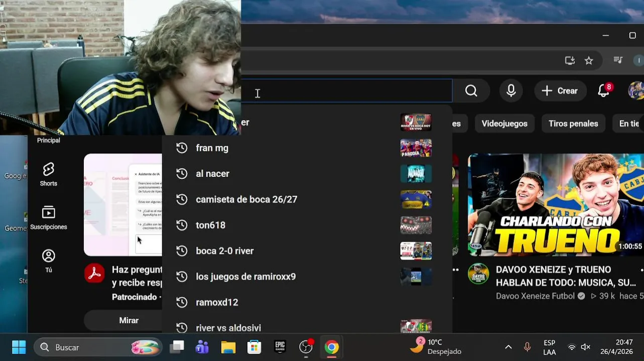The image size is (644, 361).
Task: Click thumbnail next to 'camiseta de boca 26/27'
Action: tap(416, 199)
